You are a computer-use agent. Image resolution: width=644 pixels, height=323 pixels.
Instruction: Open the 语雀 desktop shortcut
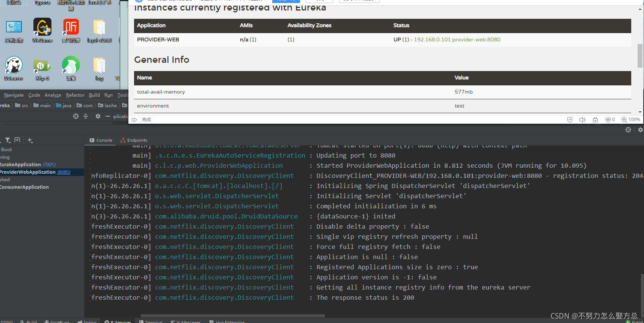click(71, 68)
